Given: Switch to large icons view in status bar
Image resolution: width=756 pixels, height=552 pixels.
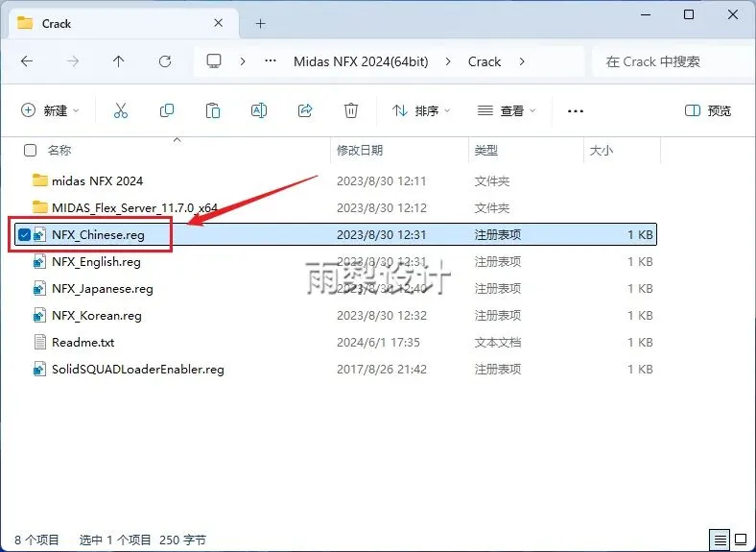Looking at the screenshot, I should (741, 539).
